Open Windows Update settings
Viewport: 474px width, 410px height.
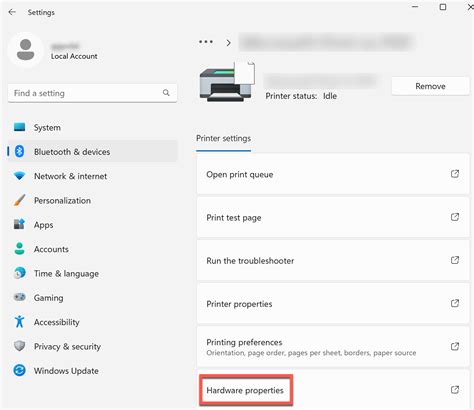point(92,371)
